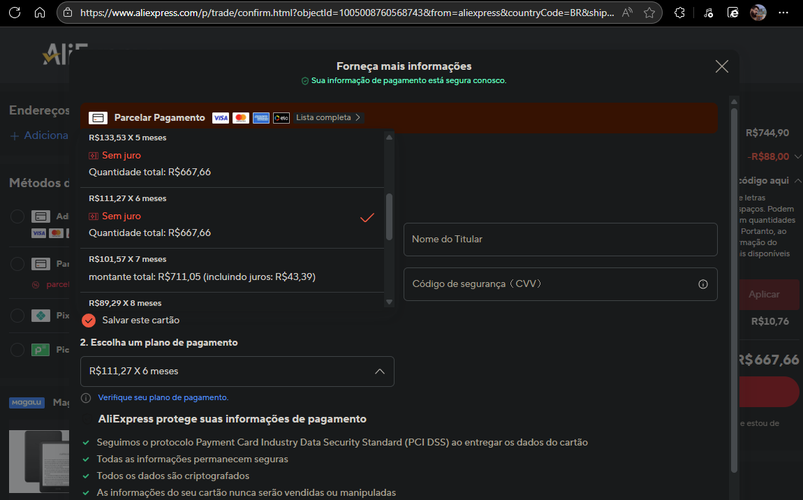
Task: Focus the 'Nome do Titular' field
Action: (560, 240)
